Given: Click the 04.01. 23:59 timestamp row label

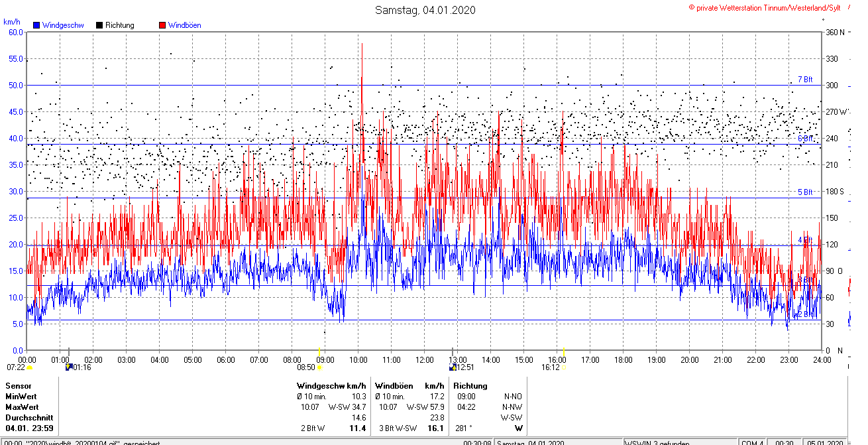Looking at the screenshot, I should [x=29, y=428].
